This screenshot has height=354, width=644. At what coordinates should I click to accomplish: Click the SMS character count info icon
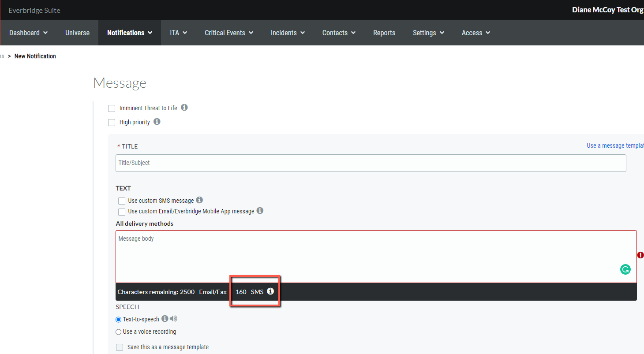pyautogui.click(x=270, y=291)
